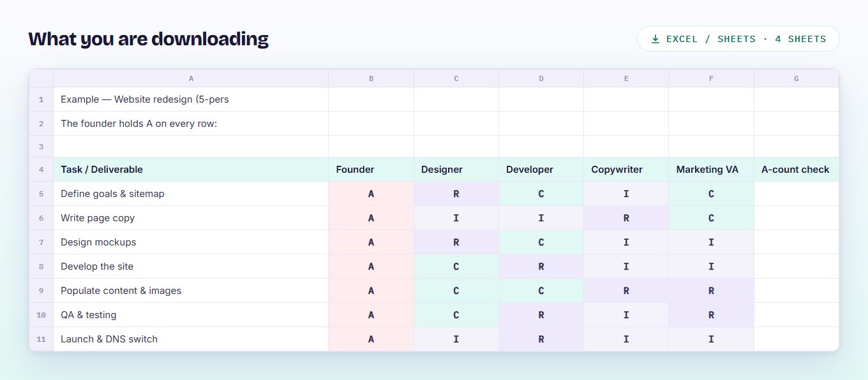This screenshot has height=380, width=868.
Task: Click the 'Copywriter' header cell
Action: 626,170
